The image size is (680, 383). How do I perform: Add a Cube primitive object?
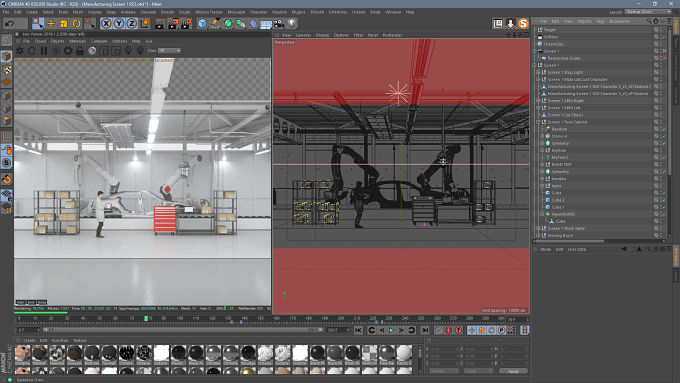[x=202, y=23]
